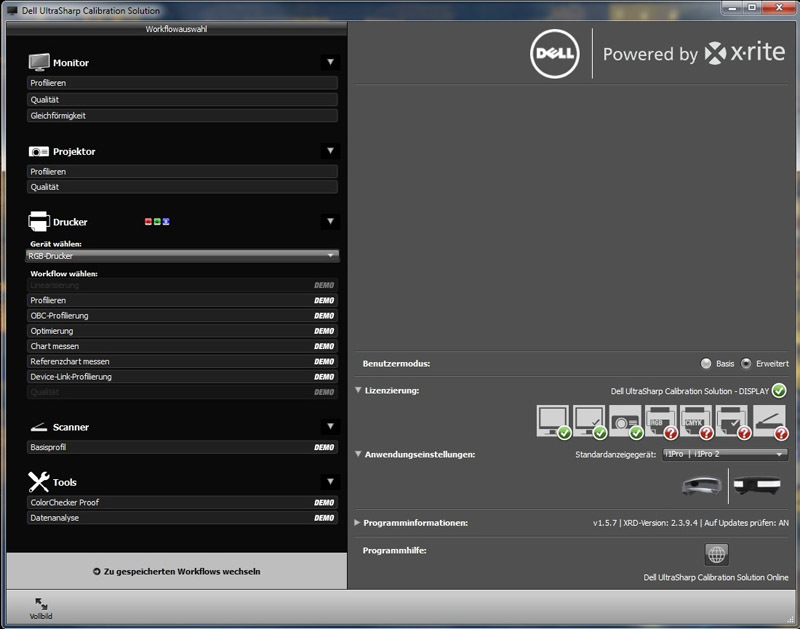
Task: Select the Basis user mode
Action: point(706,364)
